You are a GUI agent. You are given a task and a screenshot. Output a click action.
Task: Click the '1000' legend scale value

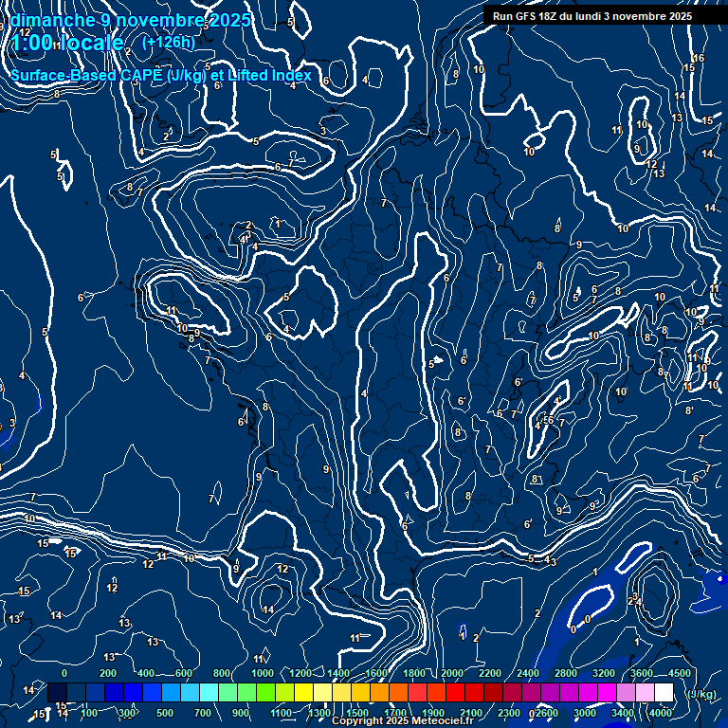(x=263, y=673)
